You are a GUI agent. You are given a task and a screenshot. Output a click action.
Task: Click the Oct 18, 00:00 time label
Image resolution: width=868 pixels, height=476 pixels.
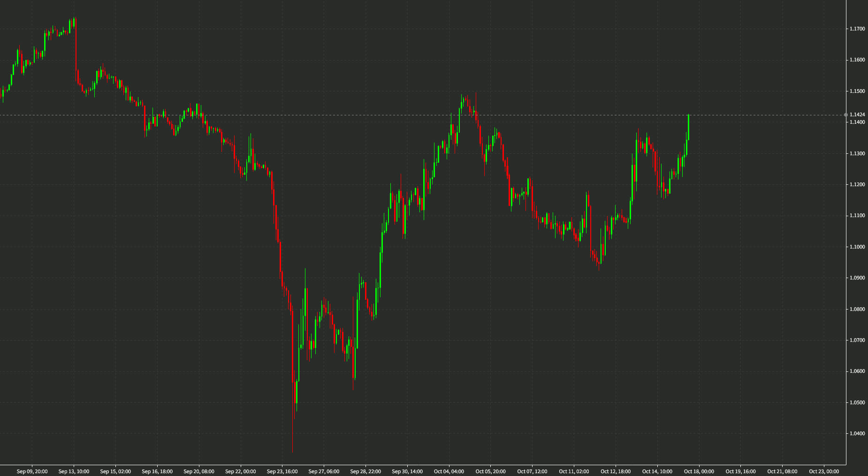pos(699,471)
